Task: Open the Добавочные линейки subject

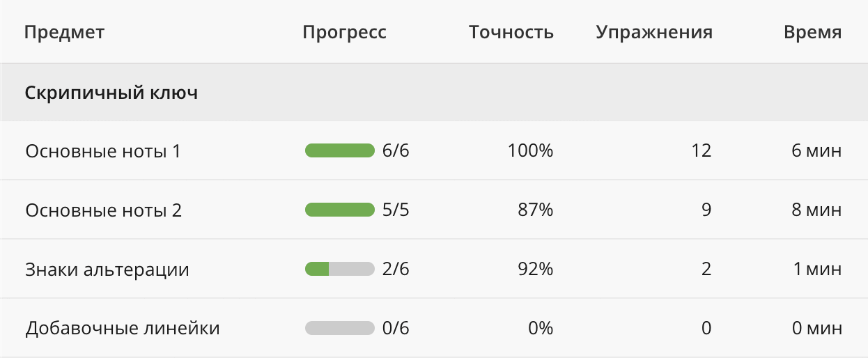Action: (123, 328)
